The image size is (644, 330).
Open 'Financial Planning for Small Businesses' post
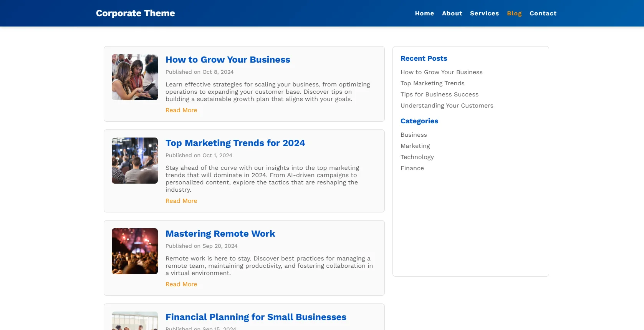click(256, 317)
